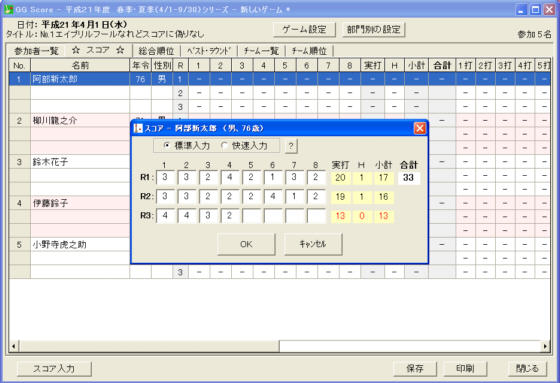Click the 合計 value 33 in dialog

click(x=409, y=178)
